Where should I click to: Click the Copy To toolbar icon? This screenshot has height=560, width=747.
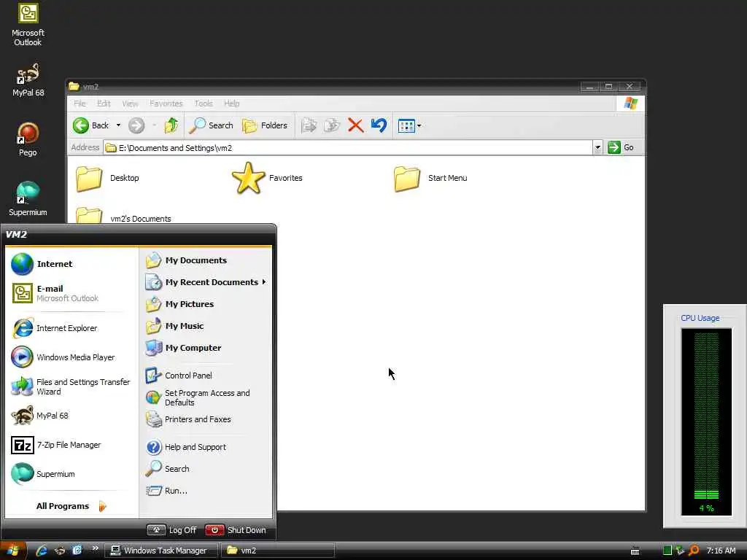[332, 125]
